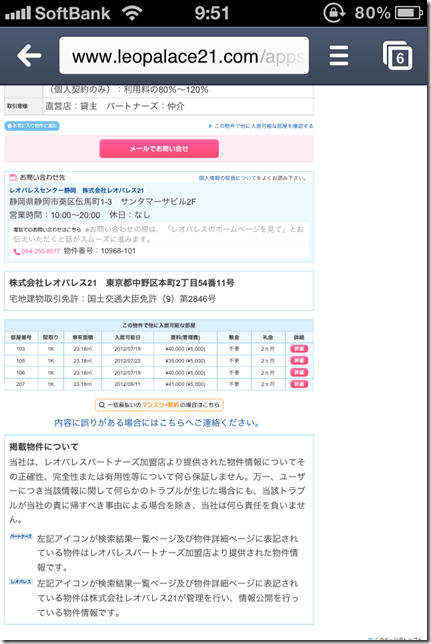Click the 部屋番号 column header
431x644 pixels.
[21, 337]
